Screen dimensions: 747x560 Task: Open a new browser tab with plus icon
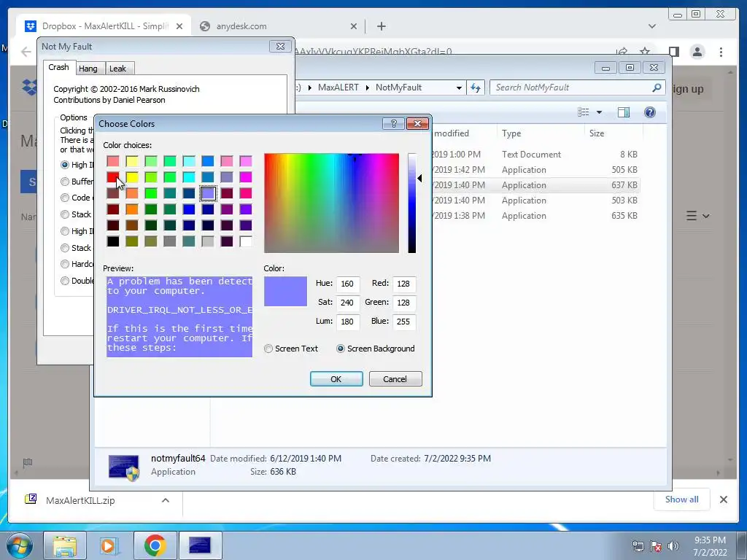click(381, 26)
